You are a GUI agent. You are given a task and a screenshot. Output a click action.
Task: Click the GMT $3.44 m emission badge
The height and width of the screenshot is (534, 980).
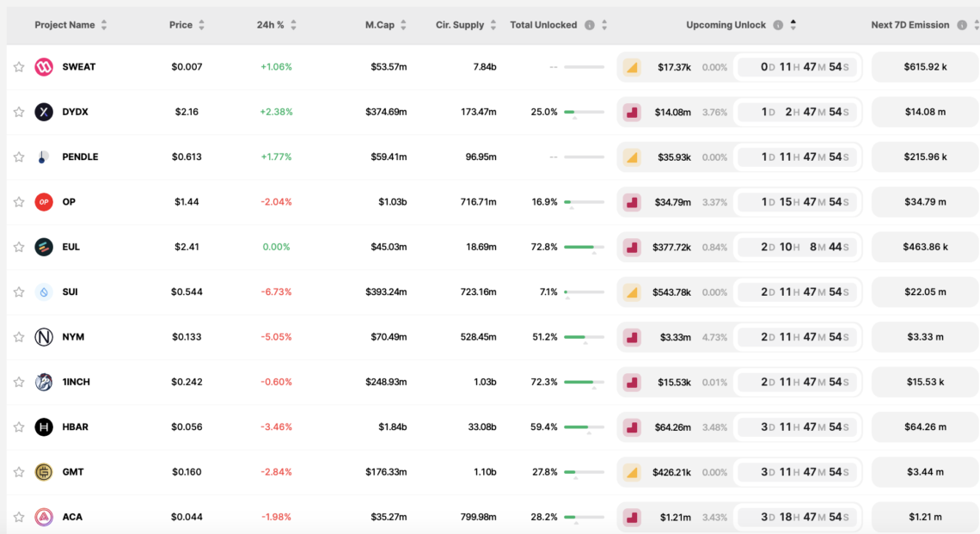(925, 472)
